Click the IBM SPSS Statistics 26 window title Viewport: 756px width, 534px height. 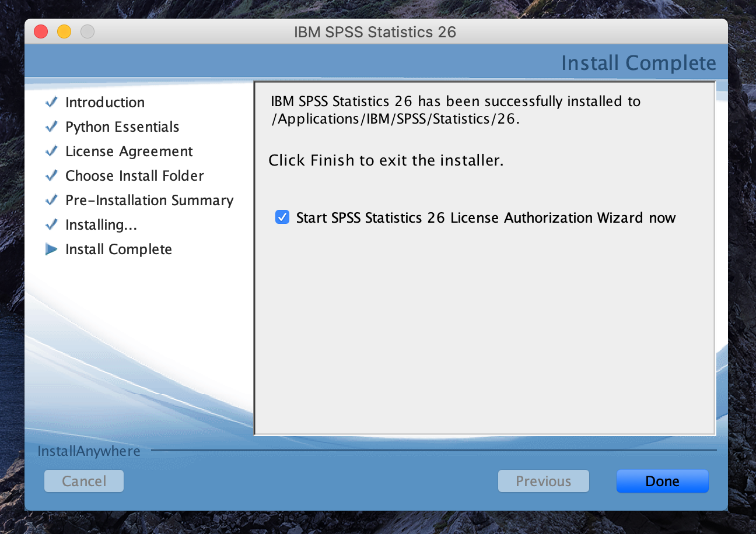click(375, 31)
